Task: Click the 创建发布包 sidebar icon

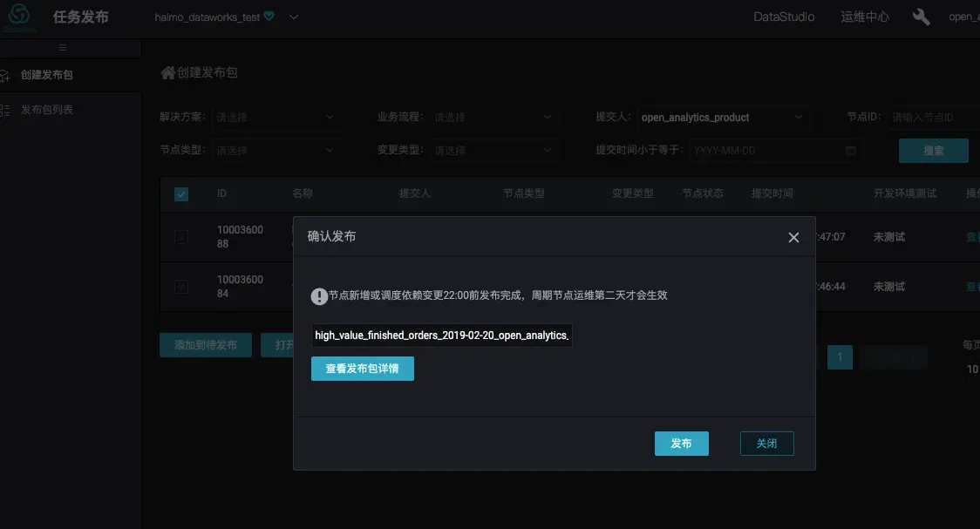Action: coord(4,76)
